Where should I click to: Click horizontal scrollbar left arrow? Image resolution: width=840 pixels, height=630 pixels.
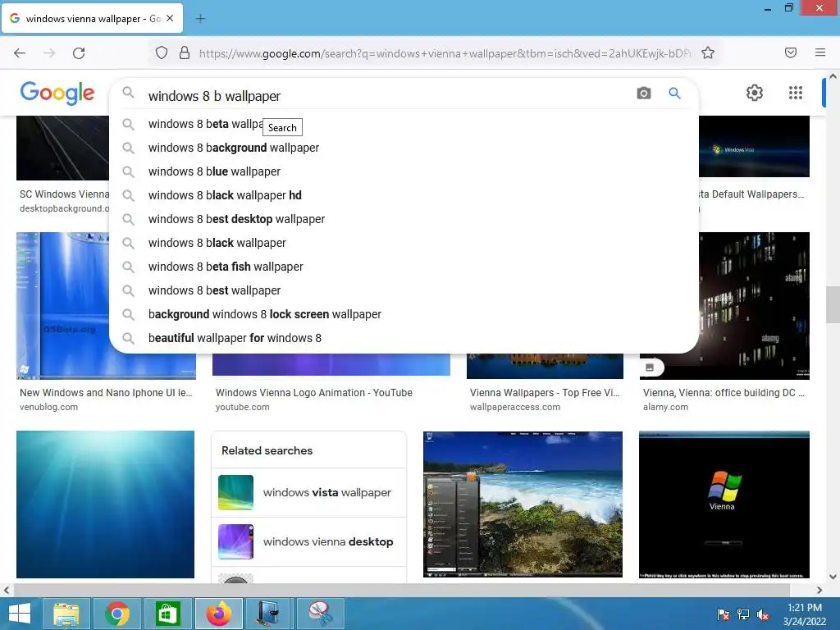click(7, 591)
